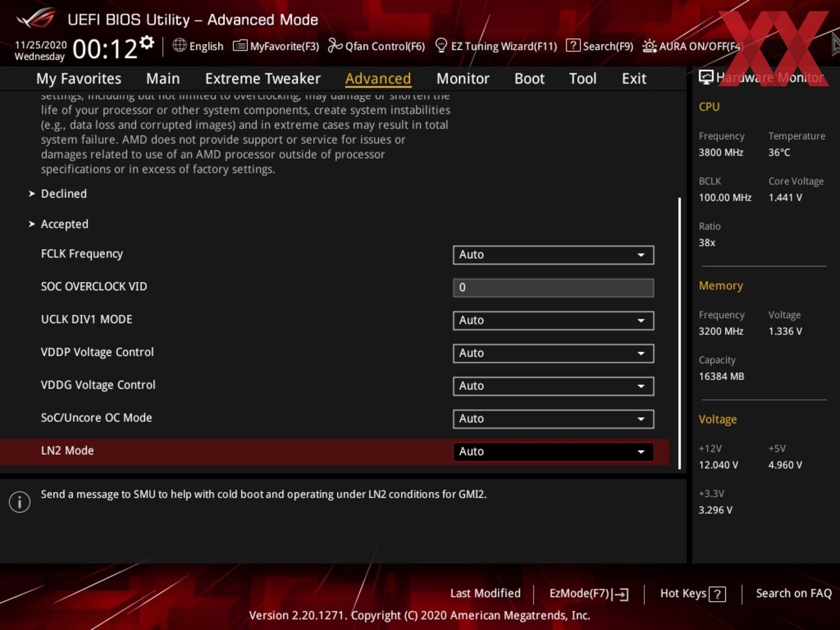Screen dimensions: 840x630
Task: Click the info icon beside the help text
Action: [x=20, y=502]
